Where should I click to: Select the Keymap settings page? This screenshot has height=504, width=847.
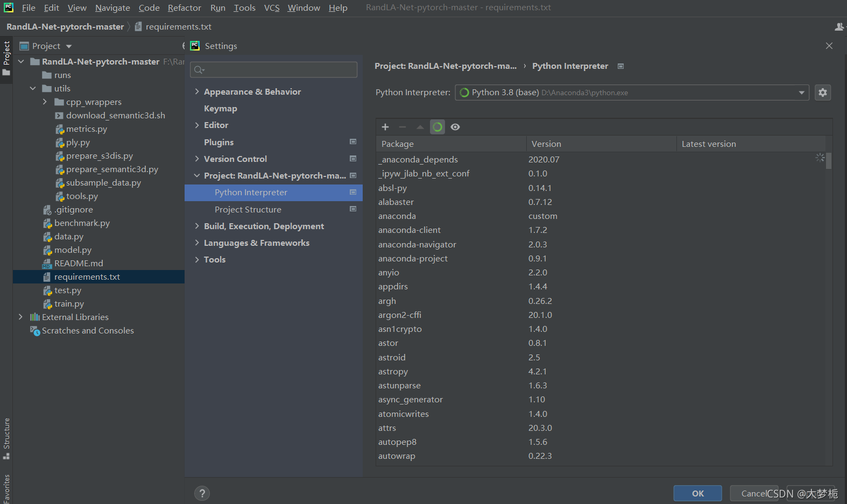(x=221, y=108)
